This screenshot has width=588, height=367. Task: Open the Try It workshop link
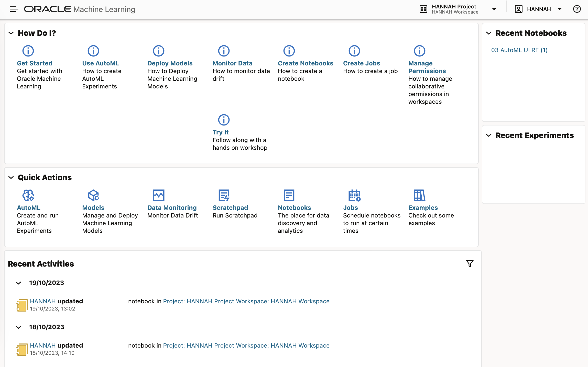tap(221, 132)
